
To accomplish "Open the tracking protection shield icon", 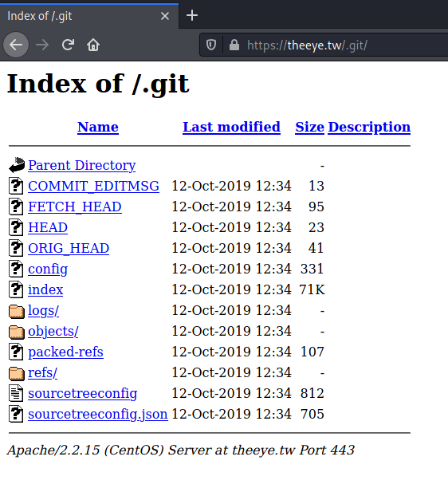I will 211,45.
